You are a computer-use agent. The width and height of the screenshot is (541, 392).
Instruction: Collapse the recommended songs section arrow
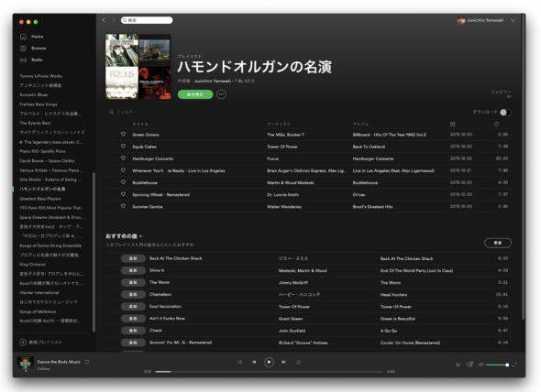tap(141, 236)
